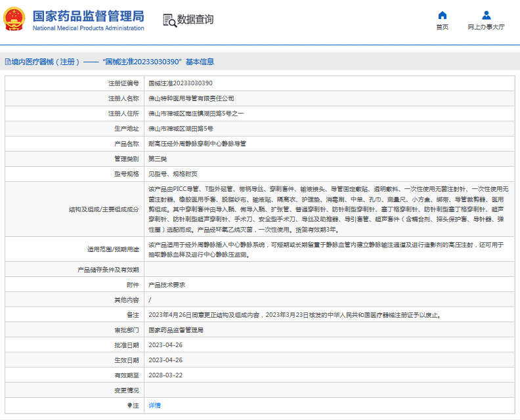
Task: Click the 生产地址 row label
Action: pos(126,129)
